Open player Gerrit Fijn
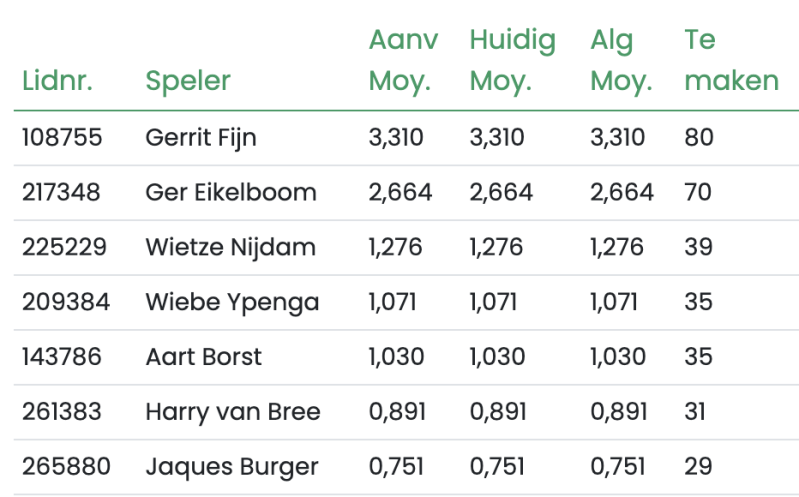The width and height of the screenshot is (799, 497). [201, 138]
